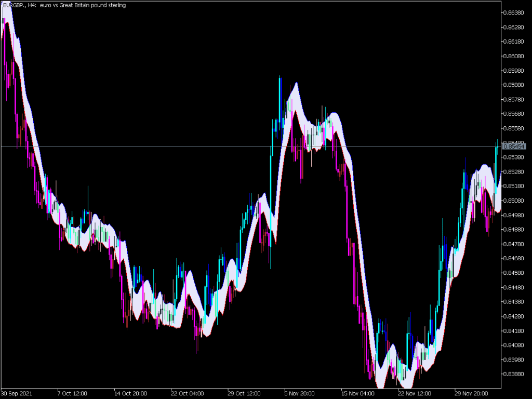
Task: Click the 22 Oct 04:00 axis label
Action: (x=187, y=393)
